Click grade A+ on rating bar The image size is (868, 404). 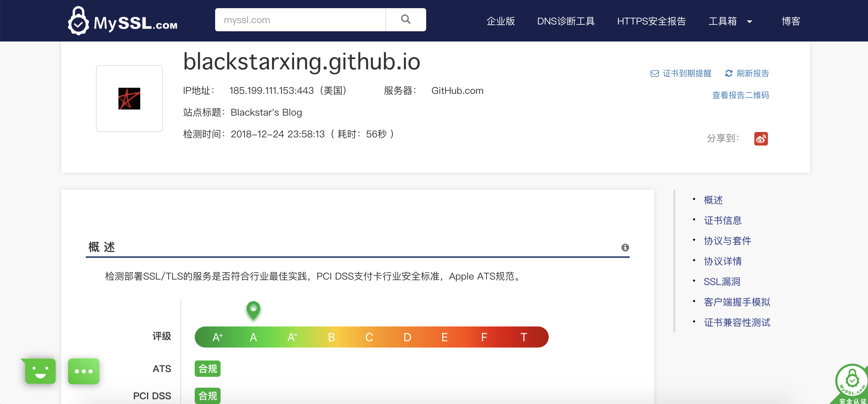click(218, 337)
